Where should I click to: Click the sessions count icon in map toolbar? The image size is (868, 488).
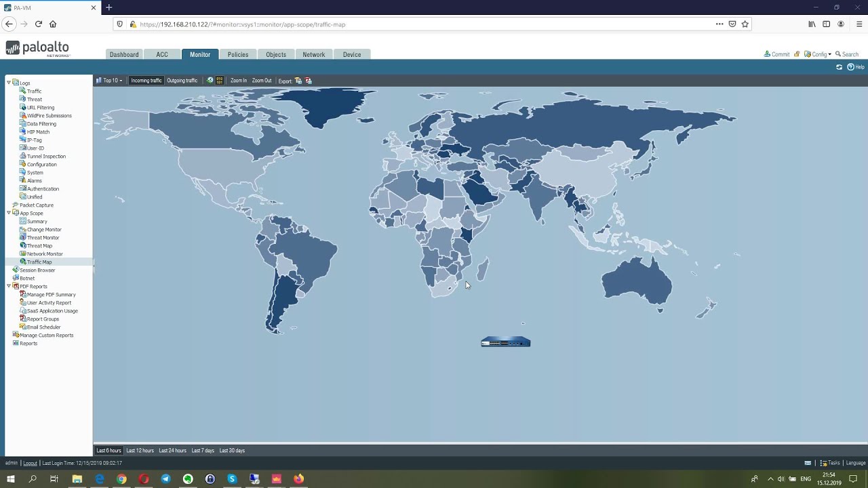point(210,81)
